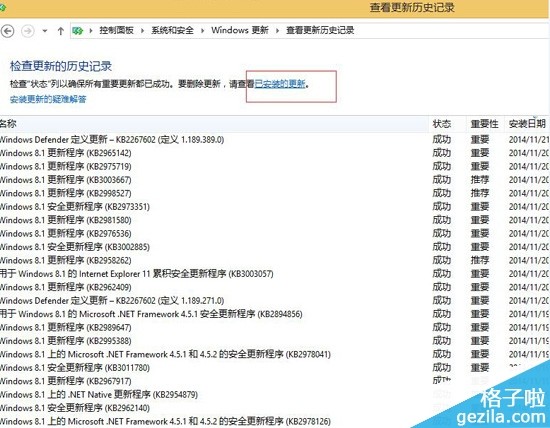Image resolution: width=550 pixels, height=428 pixels.
Task: Select 系统和安全 in the breadcrumb
Action: [x=172, y=31]
